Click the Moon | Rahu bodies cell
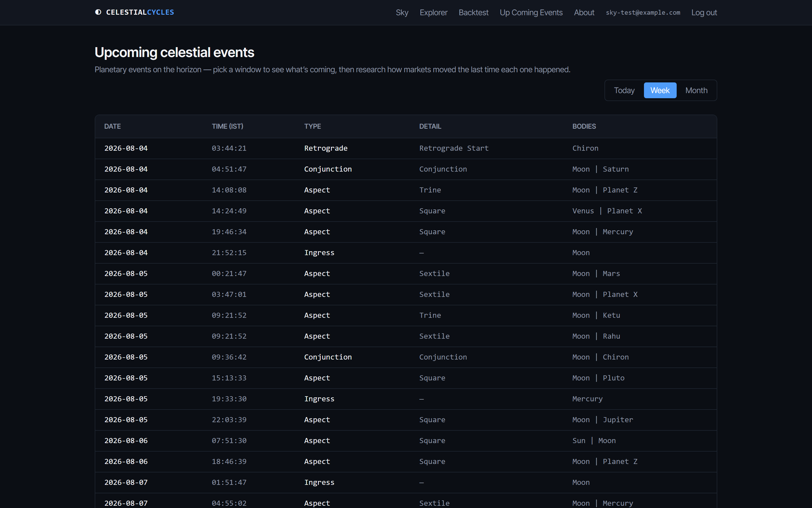The height and width of the screenshot is (508, 812). [596, 336]
